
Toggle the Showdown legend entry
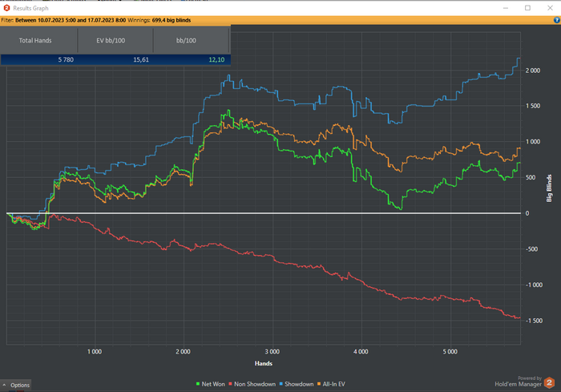[297, 384]
